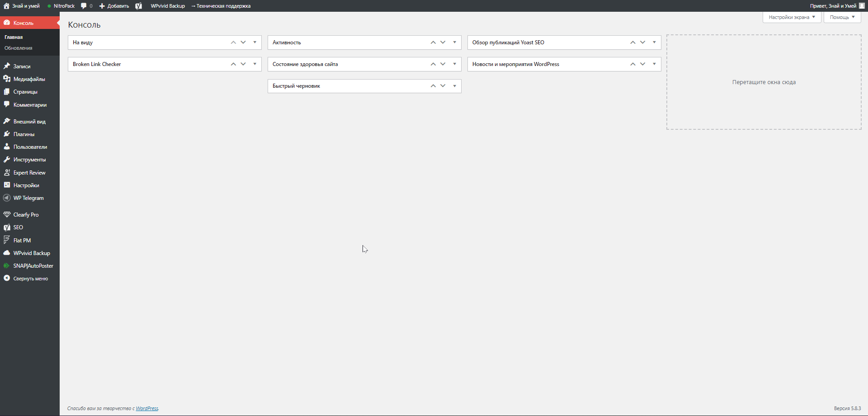Screen dimensions: 868x416
Task: Move the Быстрый черновик panel down
Action: click(443, 86)
